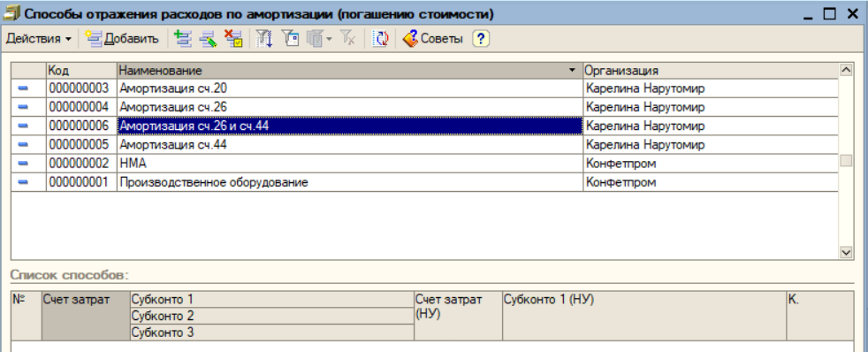Click the mark-for-deletion icon with the red cross
This screenshot has width=868, height=352.
[233, 39]
